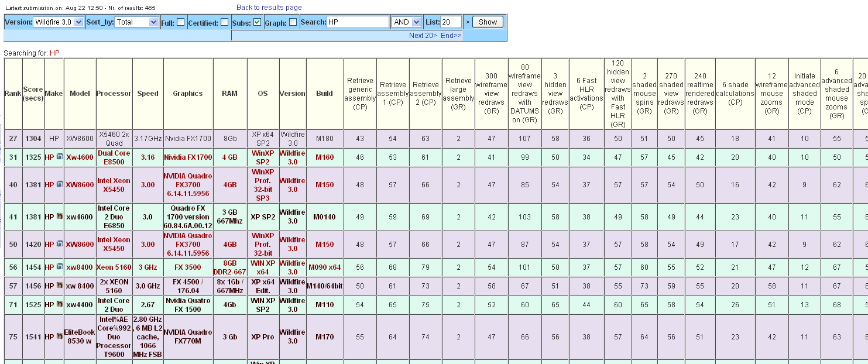The image size is (868, 364).
Task: Click the initiate advanced shaded mode header
Action: [x=805, y=94]
